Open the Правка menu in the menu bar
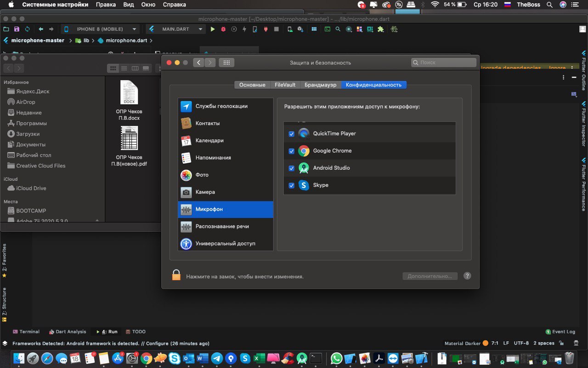The image size is (588, 368). click(x=106, y=5)
